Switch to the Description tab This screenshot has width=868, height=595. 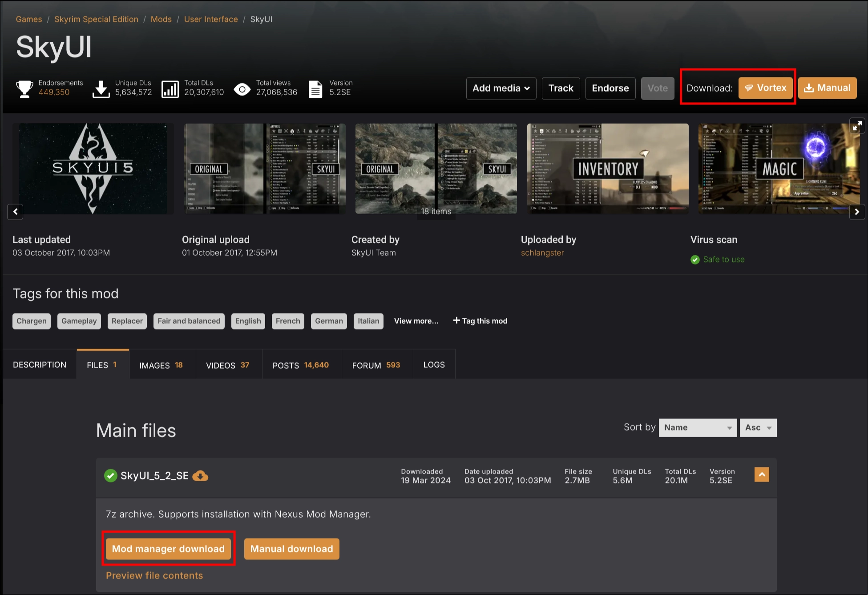click(x=40, y=365)
